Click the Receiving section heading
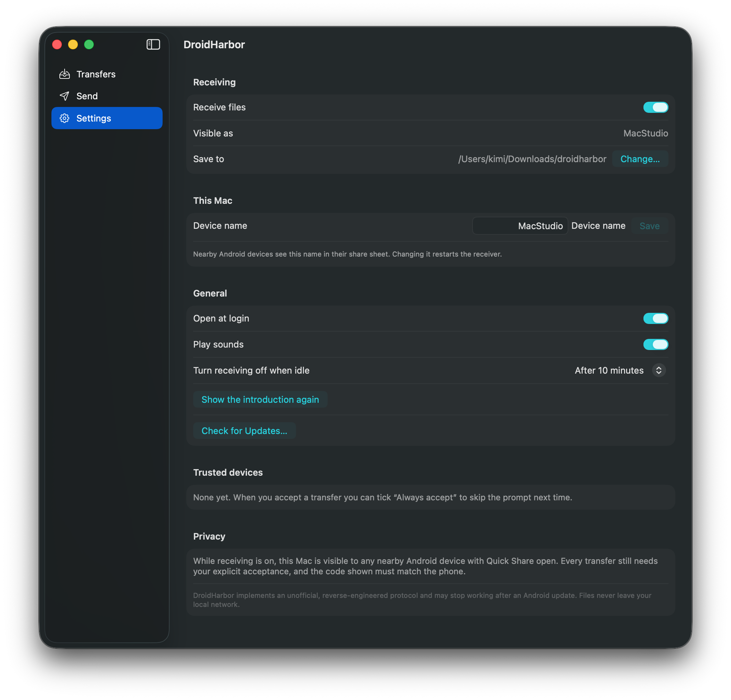The height and width of the screenshot is (700, 731). [x=214, y=82]
